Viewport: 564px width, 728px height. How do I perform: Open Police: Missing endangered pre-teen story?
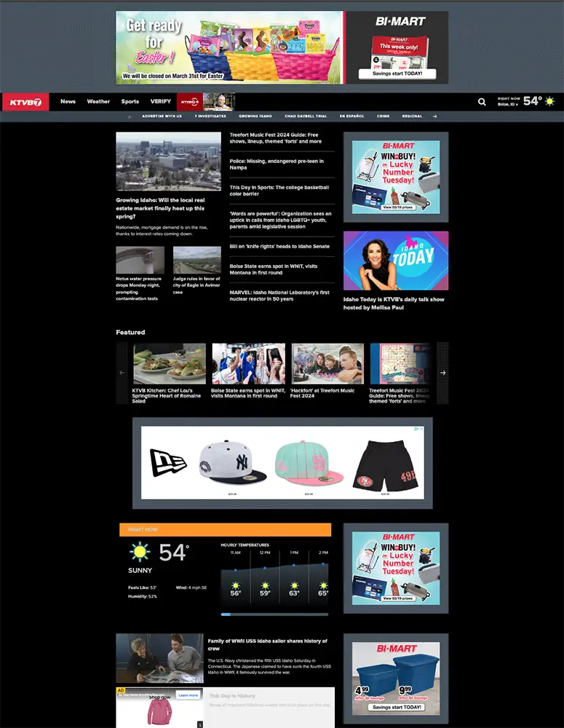point(277,165)
